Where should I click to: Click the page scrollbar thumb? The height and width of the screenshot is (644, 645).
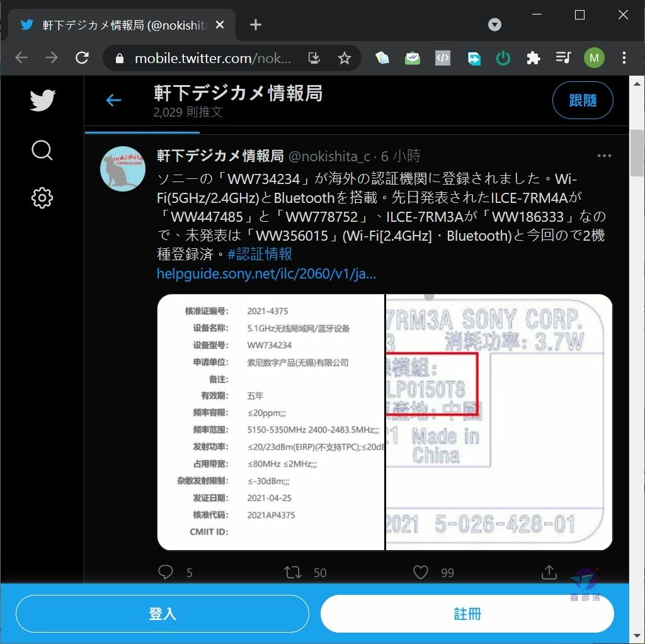coord(637,152)
